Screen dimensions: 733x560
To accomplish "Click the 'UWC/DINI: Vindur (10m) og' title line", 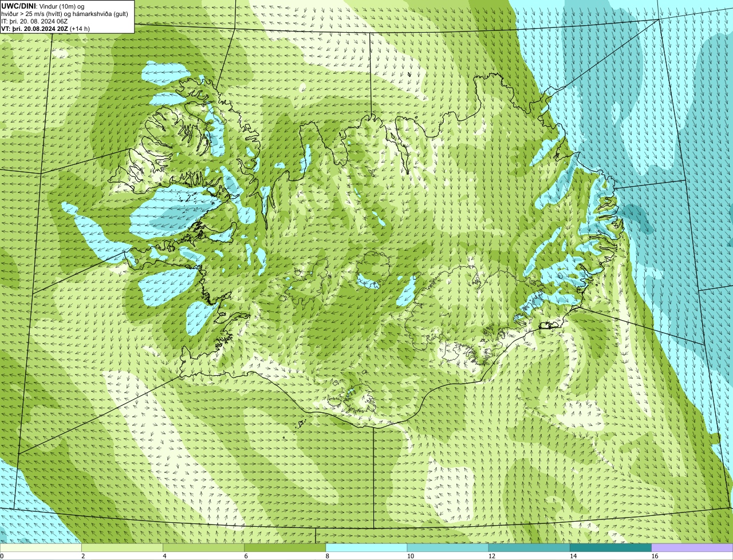I will point(43,6).
